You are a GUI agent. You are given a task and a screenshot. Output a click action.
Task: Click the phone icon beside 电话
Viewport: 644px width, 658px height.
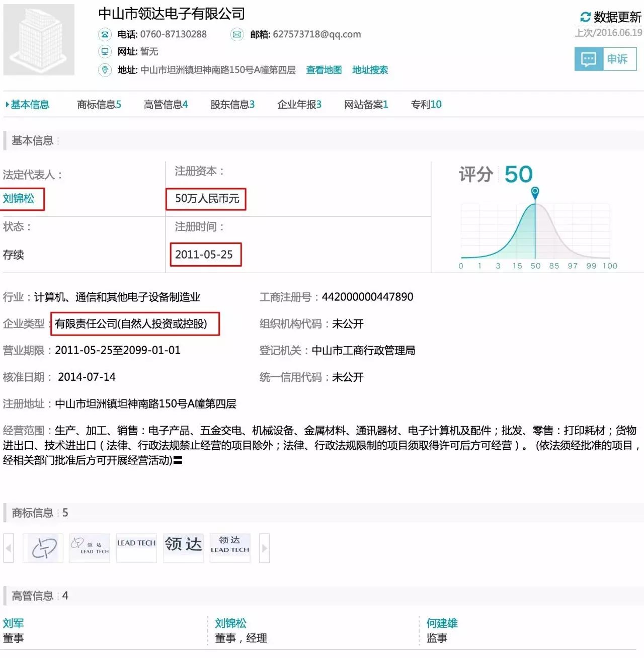[104, 35]
